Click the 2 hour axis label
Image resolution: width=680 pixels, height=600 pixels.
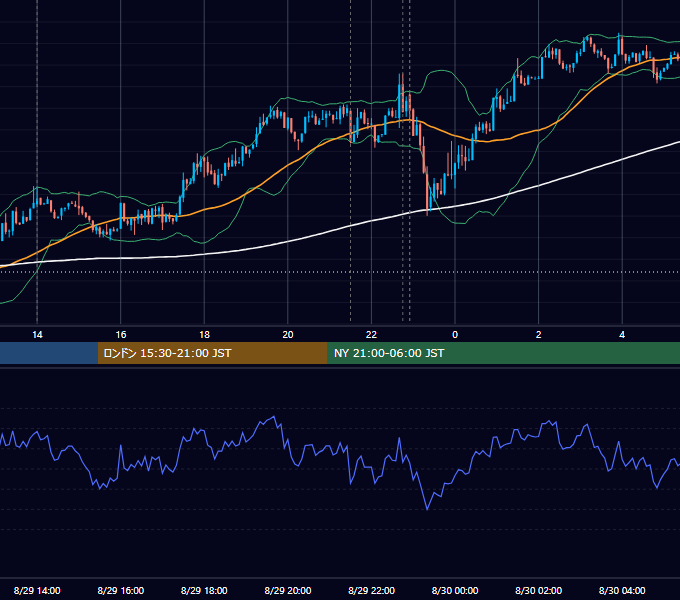click(539, 335)
